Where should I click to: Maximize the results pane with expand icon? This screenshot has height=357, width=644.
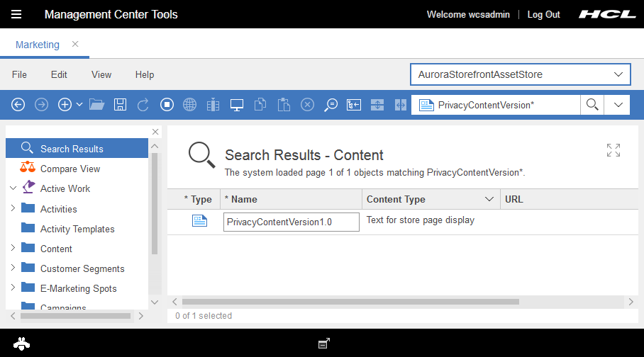point(614,150)
